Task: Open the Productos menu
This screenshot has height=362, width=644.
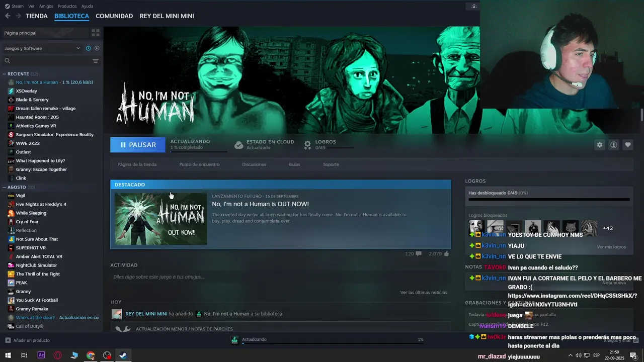Action: (x=67, y=6)
